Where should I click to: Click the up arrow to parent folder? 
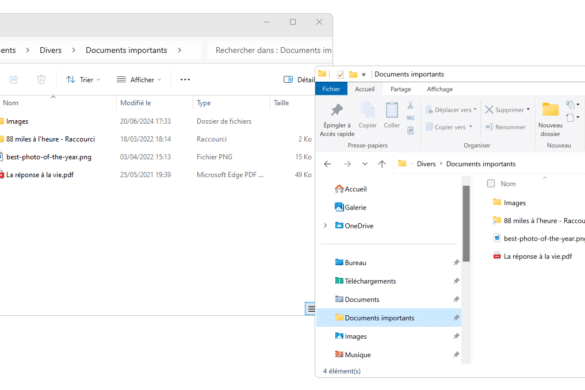[x=382, y=164]
